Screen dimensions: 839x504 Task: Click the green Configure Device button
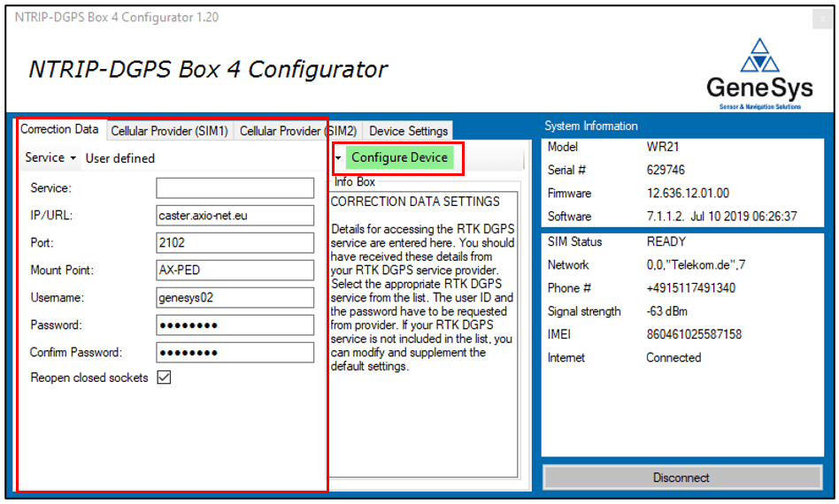[400, 157]
